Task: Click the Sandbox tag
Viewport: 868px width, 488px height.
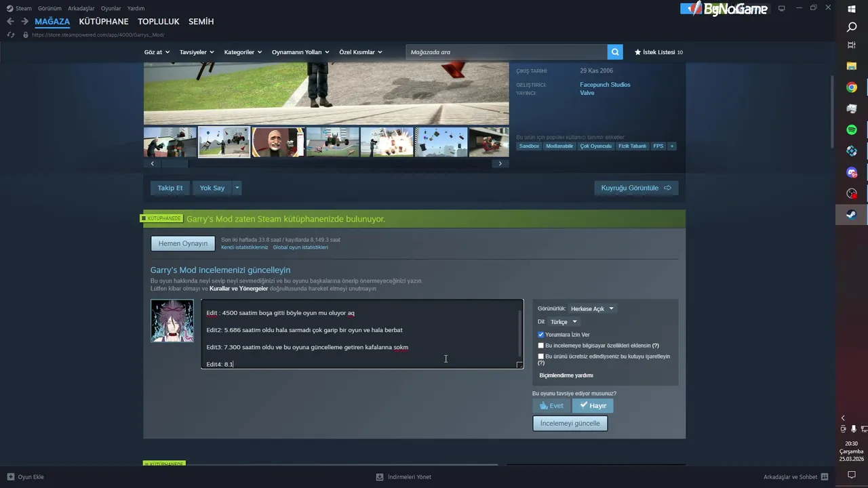Action: (530, 146)
